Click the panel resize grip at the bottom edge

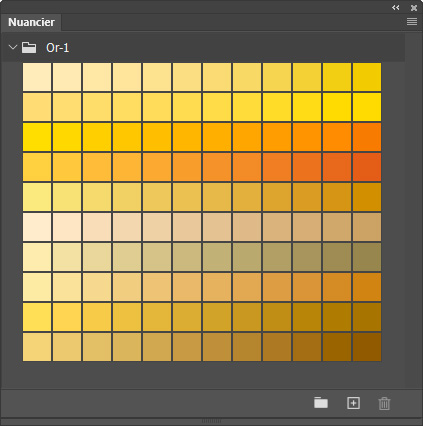click(x=211, y=421)
